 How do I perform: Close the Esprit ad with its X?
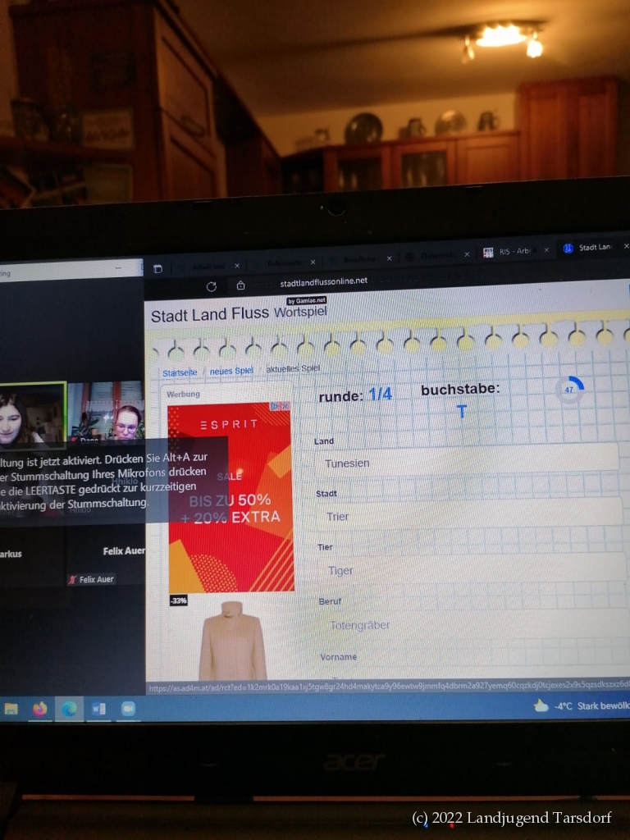point(285,406)
